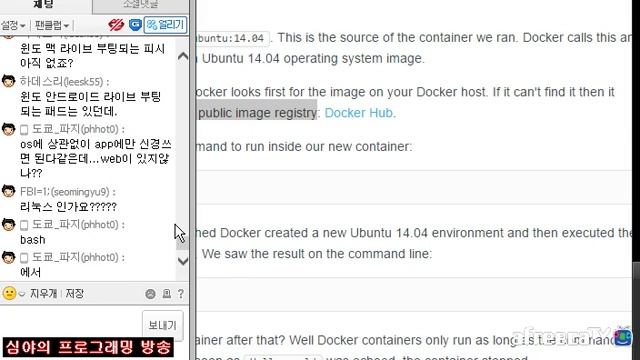
Task: Switch to the 채팅 chat tab
Action: click(43, 4)
